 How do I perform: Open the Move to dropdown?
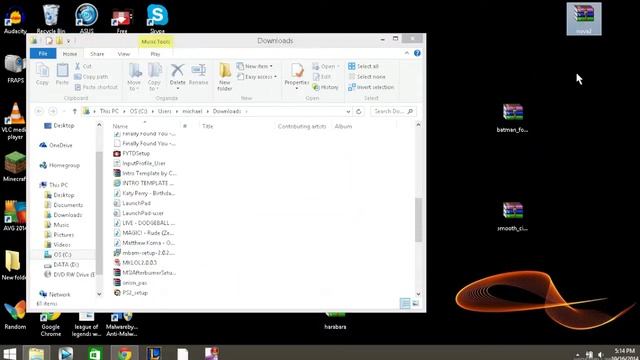[134, 78]
